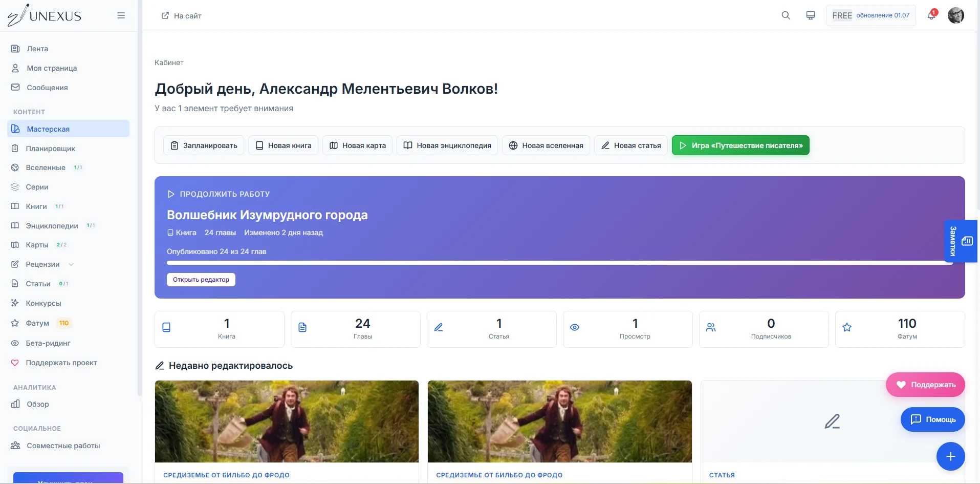
Task: Open the second Средиземье card thumbnail
Action: pos(559,422)
